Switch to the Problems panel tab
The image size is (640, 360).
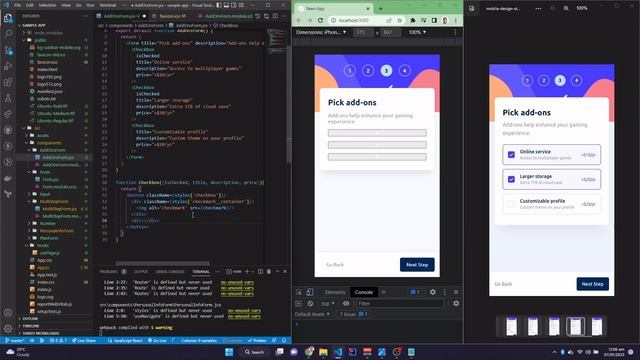(109, 271)
